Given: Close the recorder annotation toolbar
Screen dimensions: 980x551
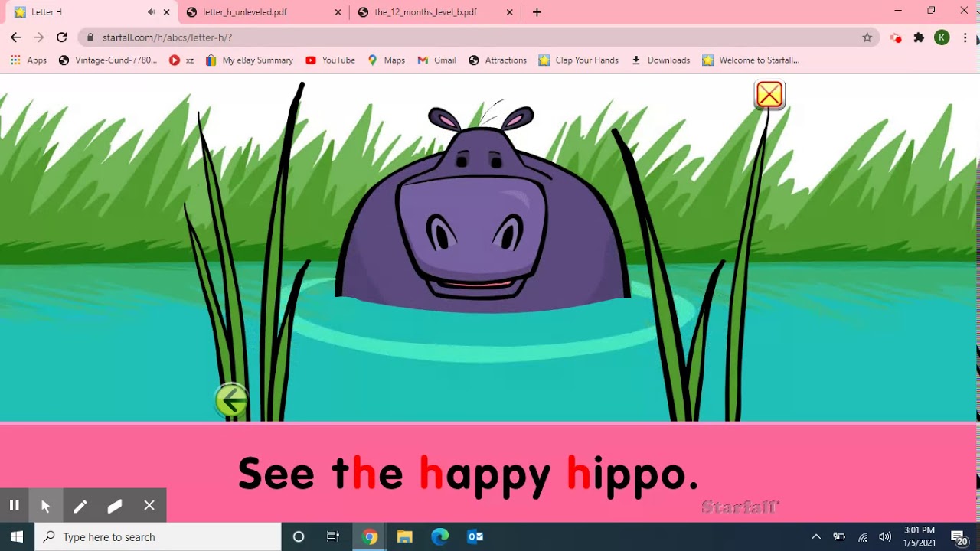Looking at the screenshot, I should pos(149,505).
